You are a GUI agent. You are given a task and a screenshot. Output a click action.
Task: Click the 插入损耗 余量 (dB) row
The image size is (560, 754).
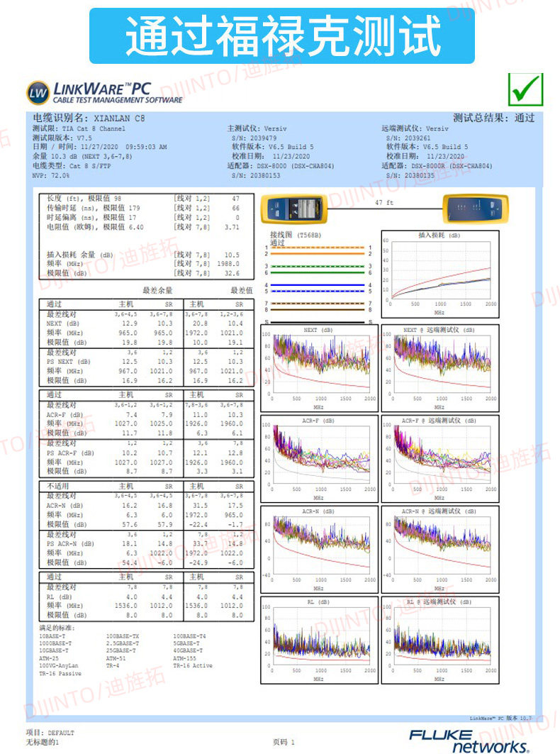click(143, 255)
